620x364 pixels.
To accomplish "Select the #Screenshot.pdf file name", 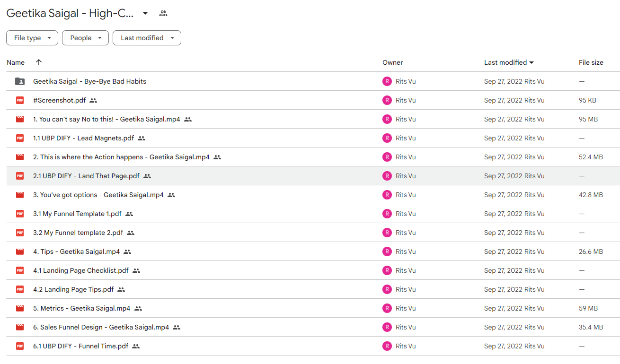I will (59, 100).
